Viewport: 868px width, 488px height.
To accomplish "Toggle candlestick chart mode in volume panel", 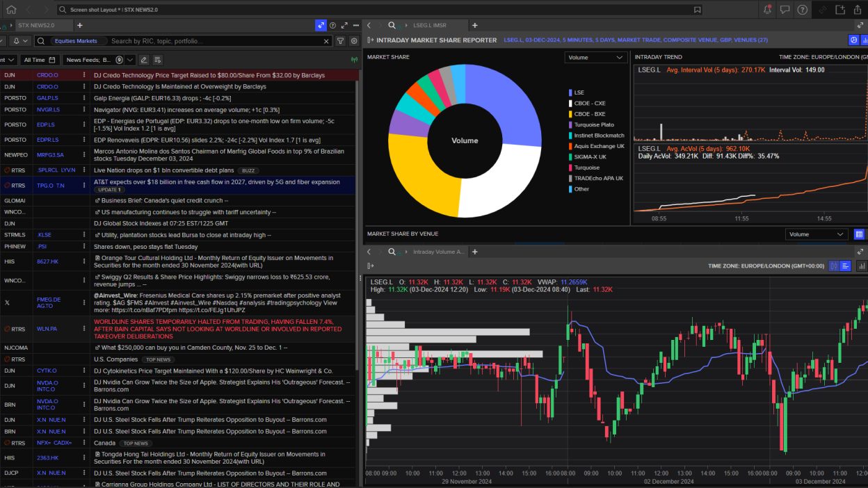I will click(834, 266).
